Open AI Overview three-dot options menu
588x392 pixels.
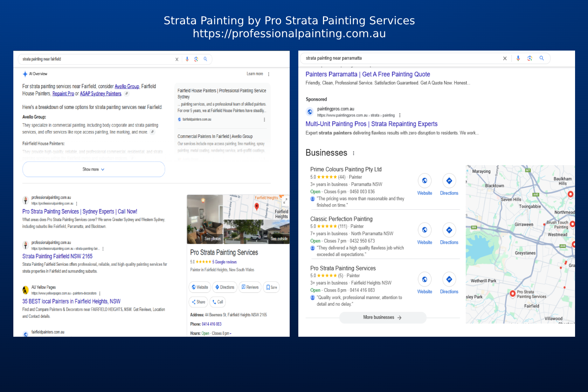click(269, 74)
